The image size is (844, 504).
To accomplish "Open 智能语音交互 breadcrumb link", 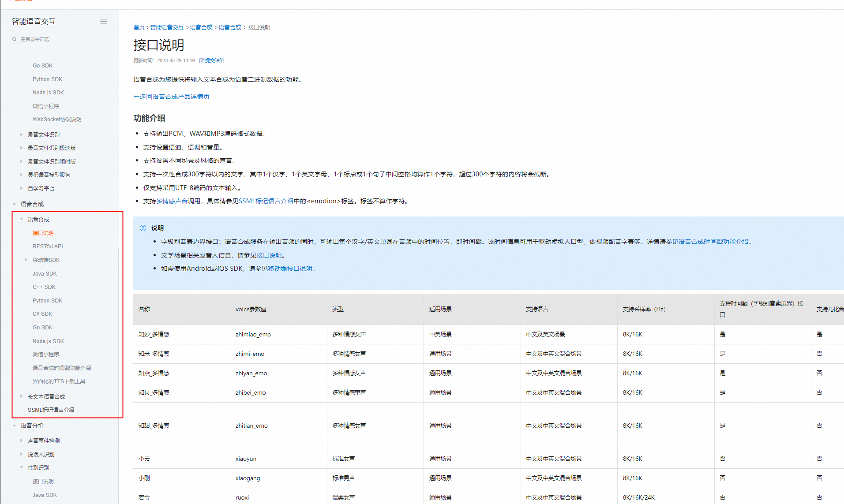I will [x=167, y=27].
